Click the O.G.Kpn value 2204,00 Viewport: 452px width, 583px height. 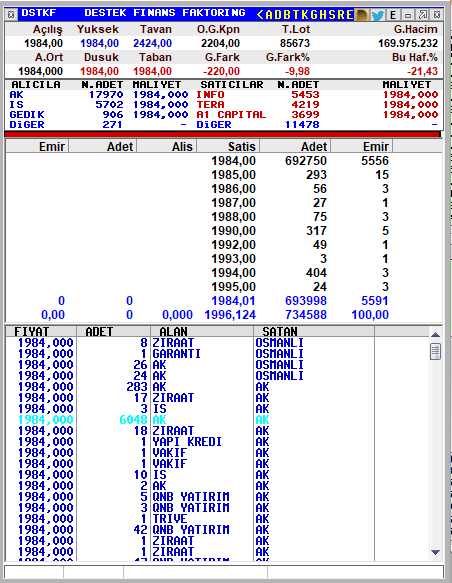coord(220,44)
